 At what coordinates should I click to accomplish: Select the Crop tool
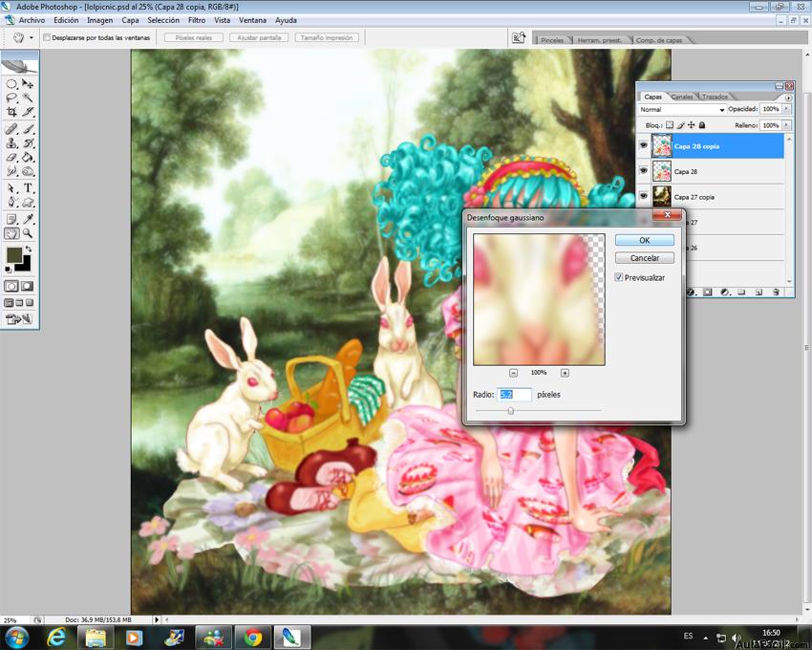coord(11,112)
